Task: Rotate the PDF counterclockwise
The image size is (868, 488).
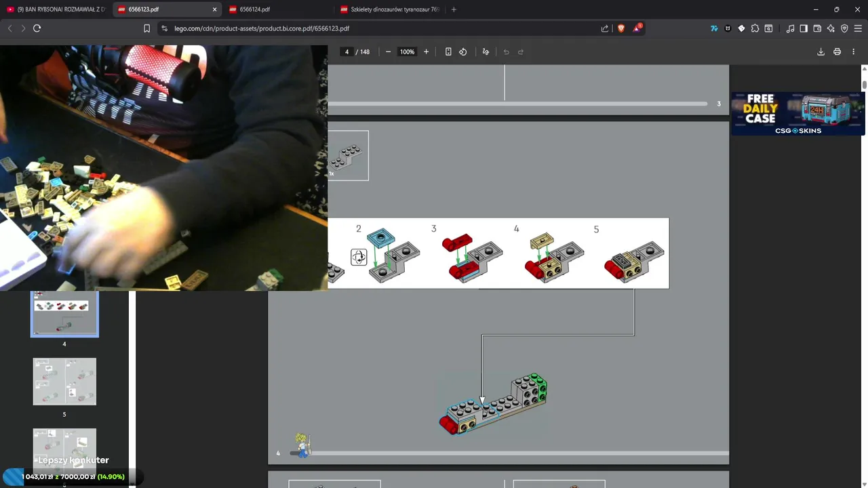Action: pyautogui.click(x=463, y=52)
